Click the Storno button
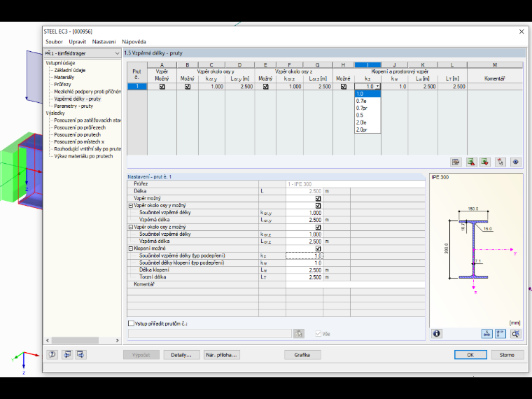 [507, 355]
